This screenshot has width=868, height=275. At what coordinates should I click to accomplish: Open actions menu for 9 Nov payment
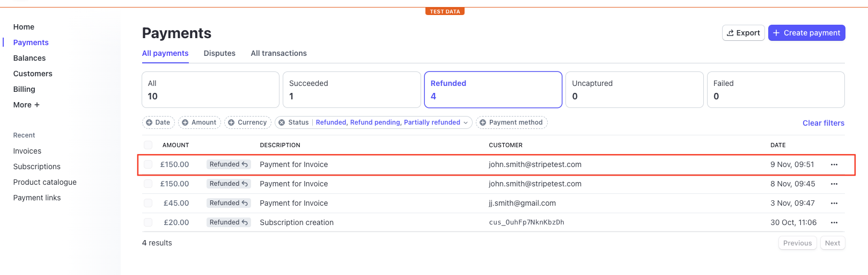834,165
